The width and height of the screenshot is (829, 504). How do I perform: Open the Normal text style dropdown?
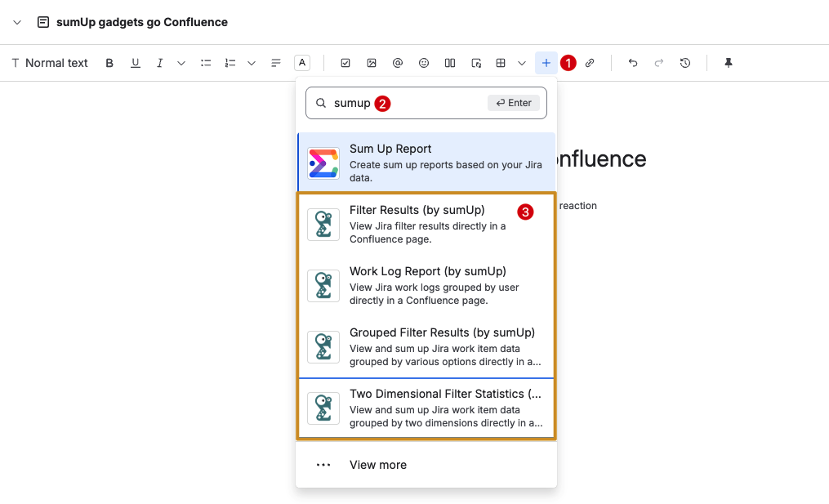pyautogui.click(x=50, y=63)
